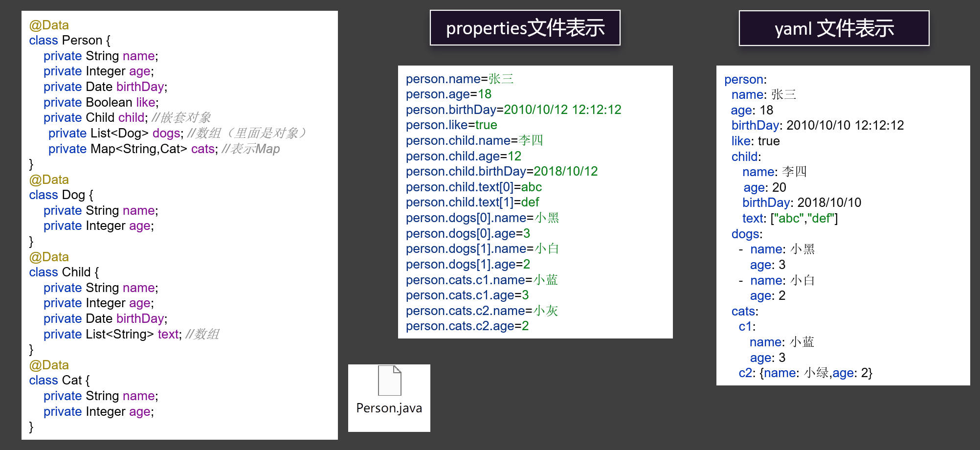
Task: Select the "yaml 文件表示" title box
Action: tap(834, 28)
